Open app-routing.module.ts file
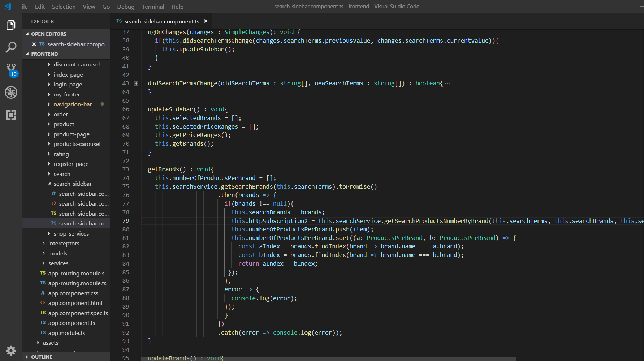Image resolution: width=644 pixels, height=361 pixels. tap(77, 283)
